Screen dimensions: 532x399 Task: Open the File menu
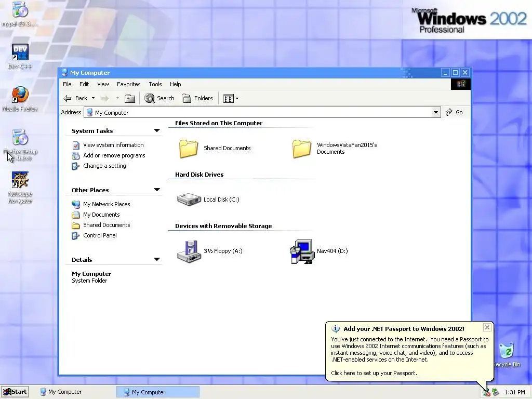coord(67,84)
